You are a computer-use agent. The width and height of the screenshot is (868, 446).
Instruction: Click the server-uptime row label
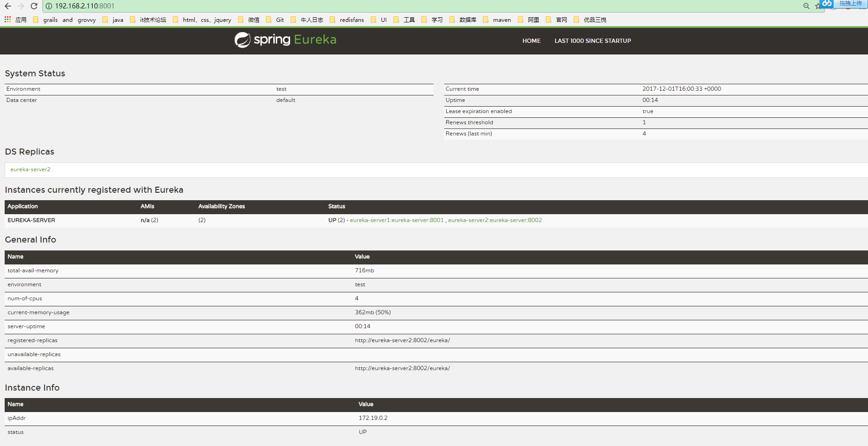27,326
